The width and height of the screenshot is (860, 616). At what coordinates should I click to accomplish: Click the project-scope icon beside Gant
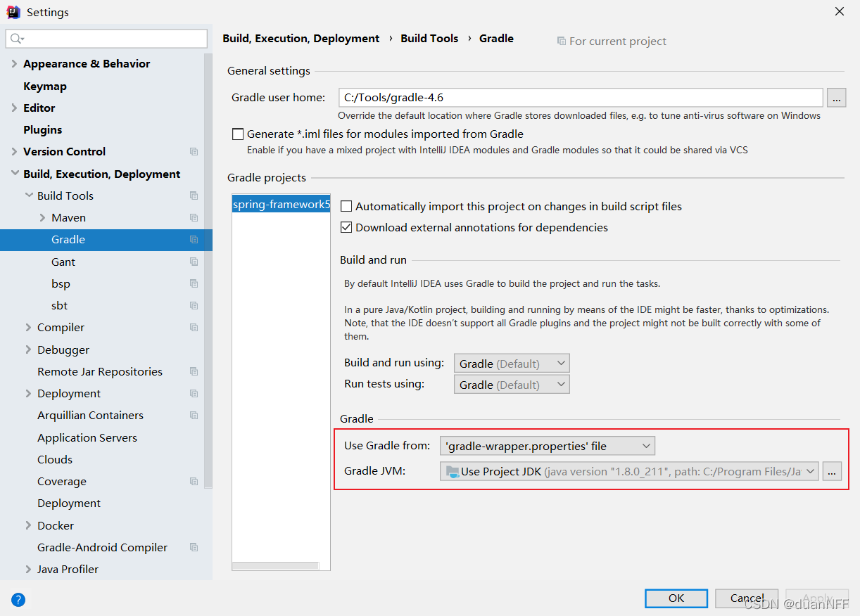click(x=194, y=262)
